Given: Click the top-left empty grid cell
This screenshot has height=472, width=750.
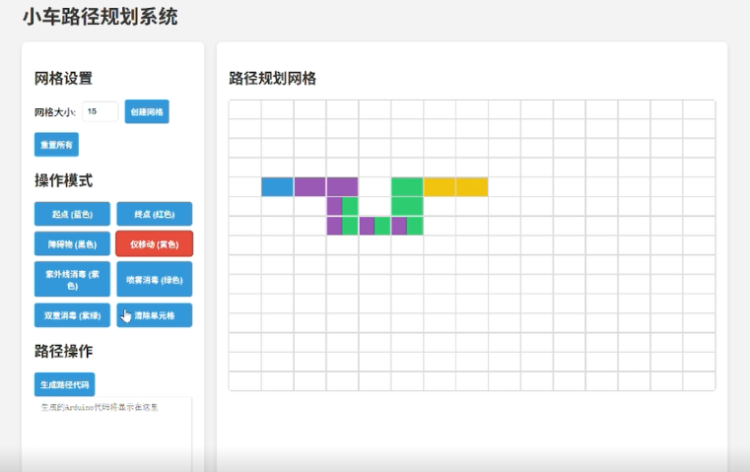Looking at the screenshot, I should pyautogui.click(x=245, y=109).
